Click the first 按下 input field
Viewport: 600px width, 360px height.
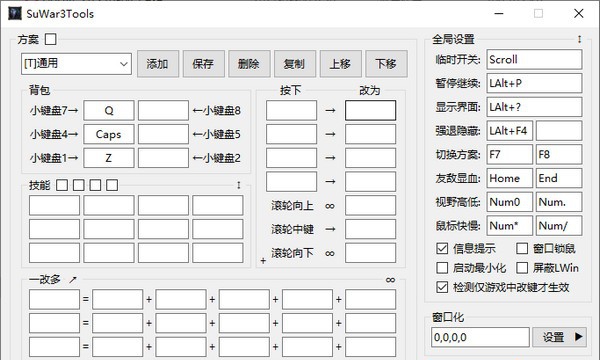click(x=292, y=111)
